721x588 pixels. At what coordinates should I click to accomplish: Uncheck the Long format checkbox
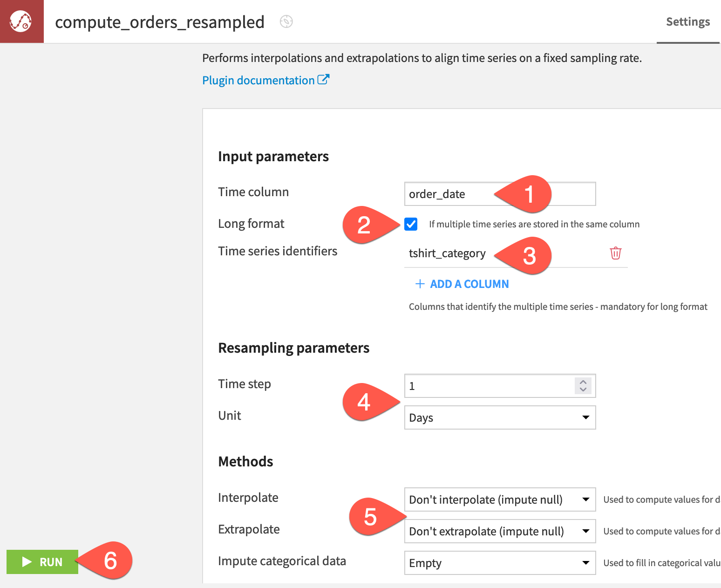[x=411, y=224]
